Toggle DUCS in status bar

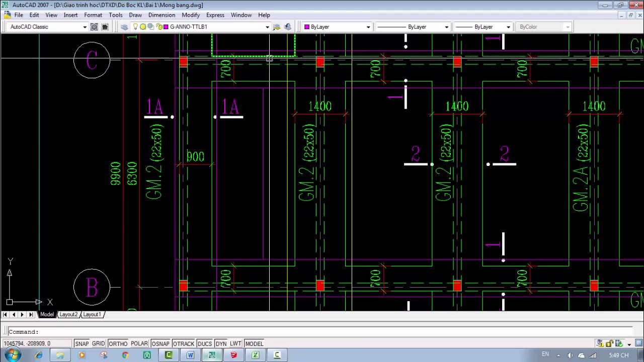pyautogui.click(x=205, y=344)
